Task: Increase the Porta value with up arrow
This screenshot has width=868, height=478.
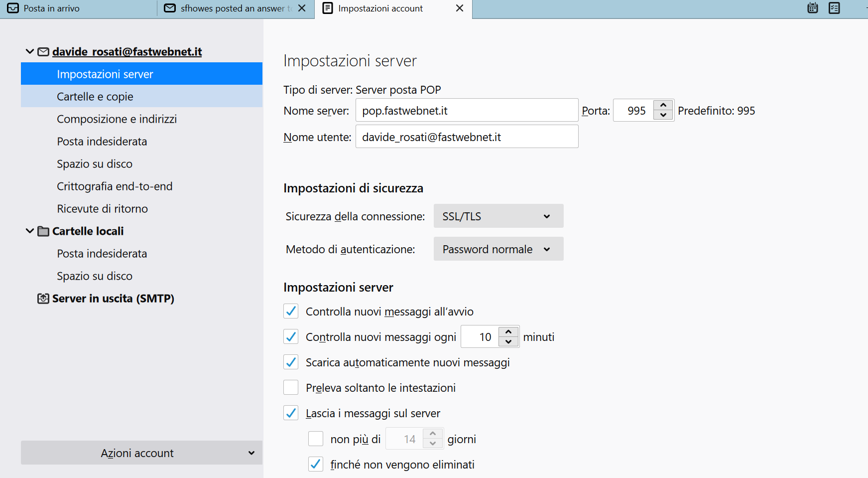Action: (x=663, y=105)
